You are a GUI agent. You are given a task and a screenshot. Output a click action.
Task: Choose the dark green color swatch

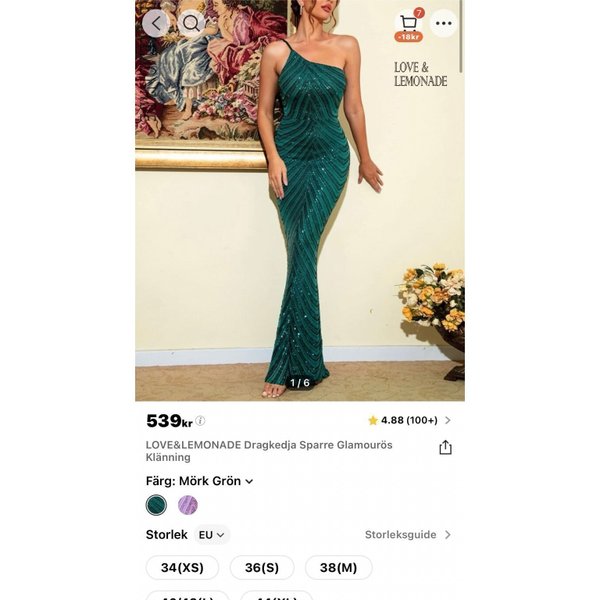(156, 505)
